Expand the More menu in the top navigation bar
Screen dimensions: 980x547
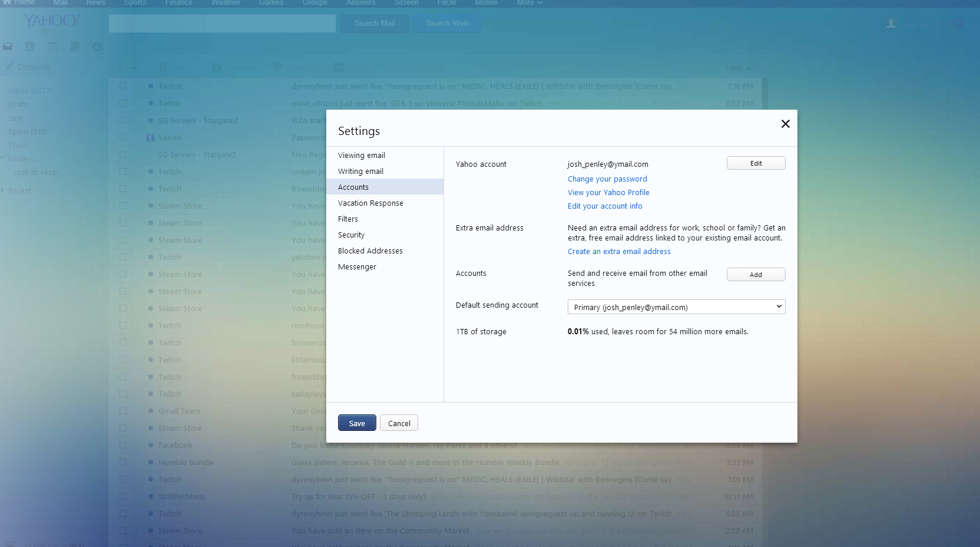click(529, 3)
